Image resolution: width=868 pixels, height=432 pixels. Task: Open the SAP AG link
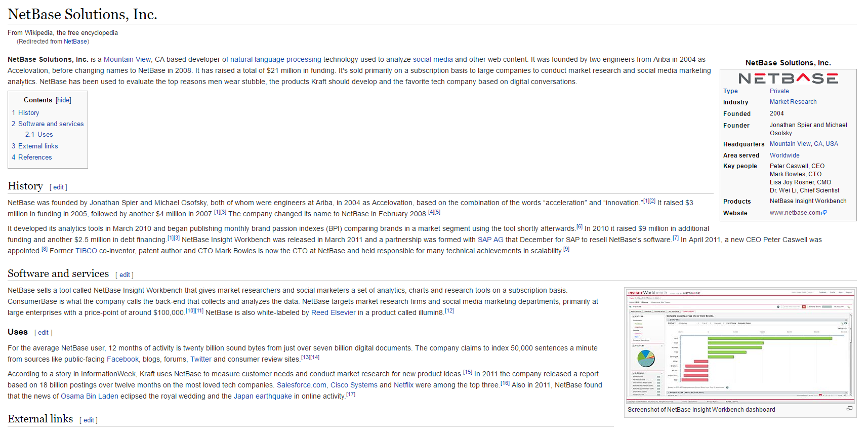[490, 240]
